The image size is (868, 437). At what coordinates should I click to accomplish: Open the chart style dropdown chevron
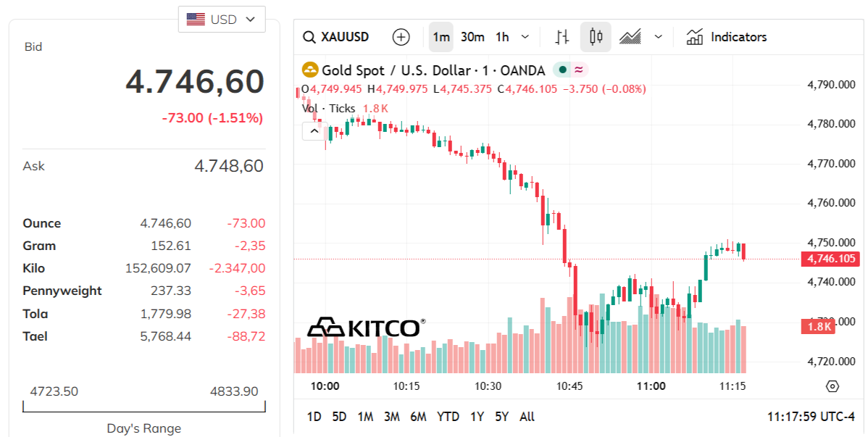657,36
